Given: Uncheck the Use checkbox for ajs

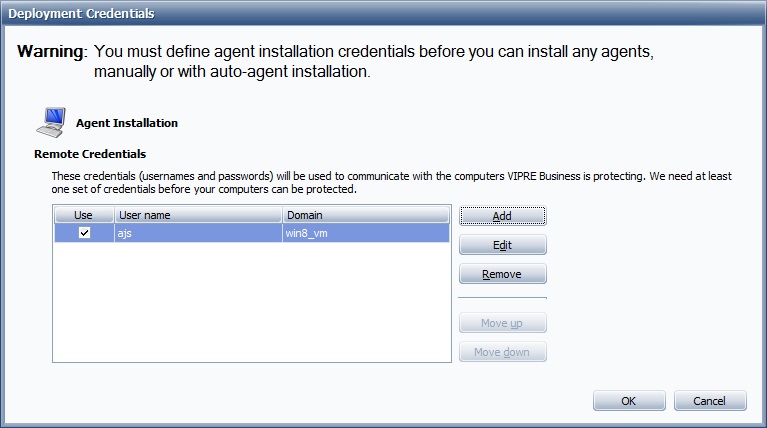Looking at the screenshot, I should tap(84, 232).
